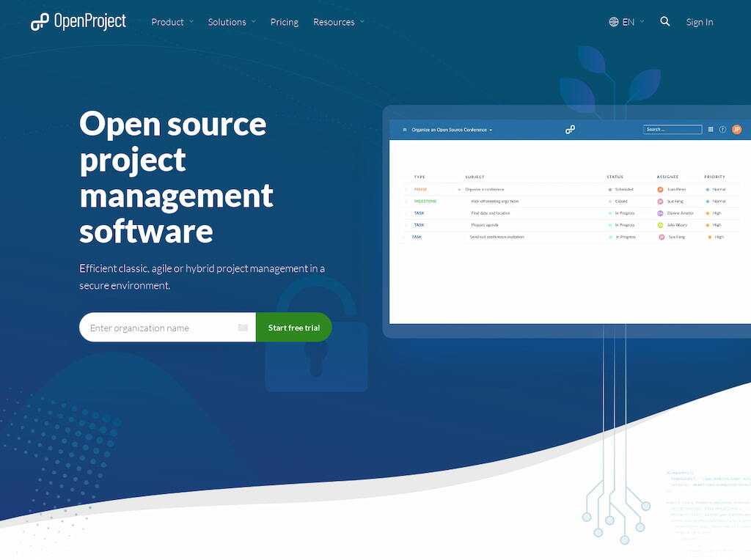
Task: Open the JP user avatar menu
Action: (736, 129)
